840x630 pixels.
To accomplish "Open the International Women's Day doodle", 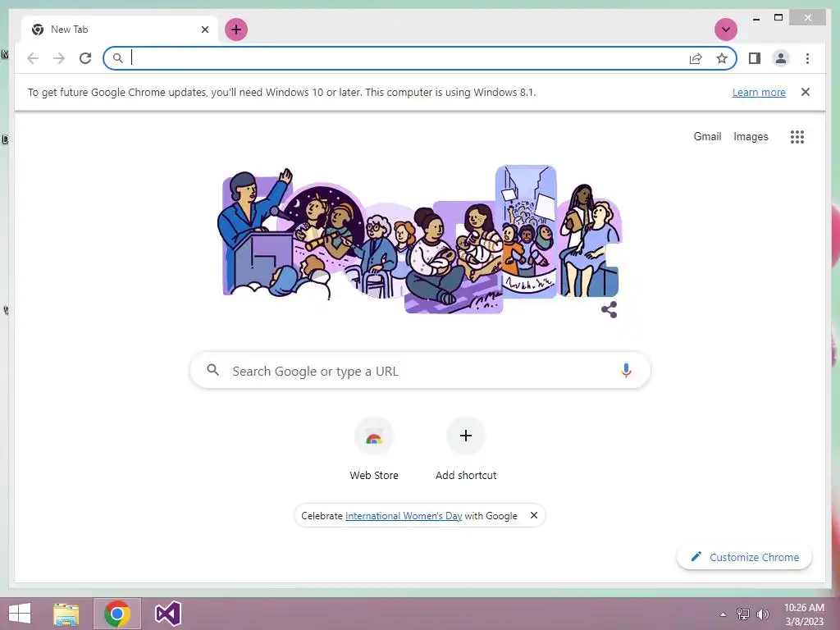I will pos(420,239).
